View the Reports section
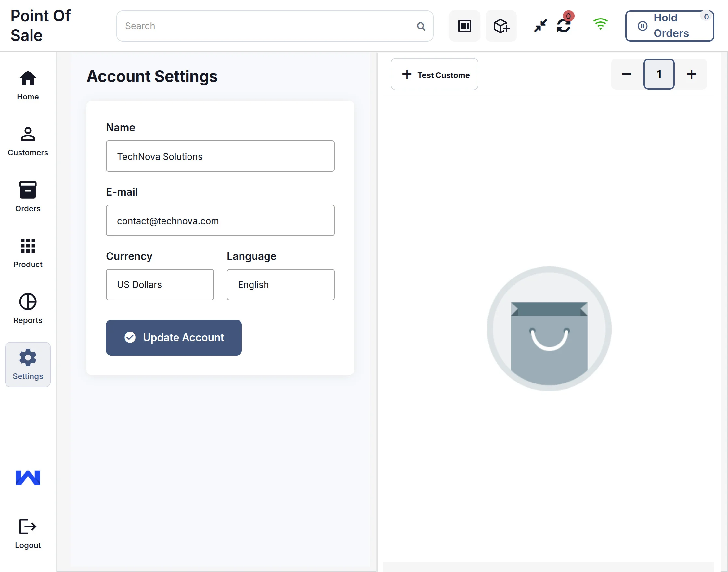The height and width of the screenshot is (572, 728). [x=28, y=308]
